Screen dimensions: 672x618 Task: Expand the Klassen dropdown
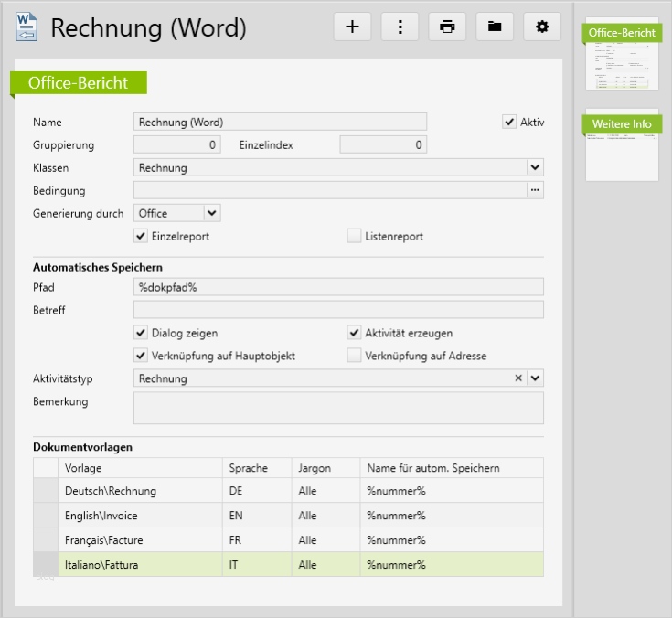click(535, 167)
